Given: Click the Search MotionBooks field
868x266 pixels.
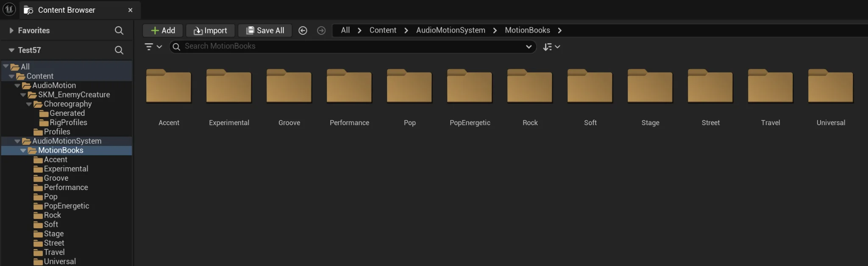Looking at the screenshot, I should (x=352, y=46).
